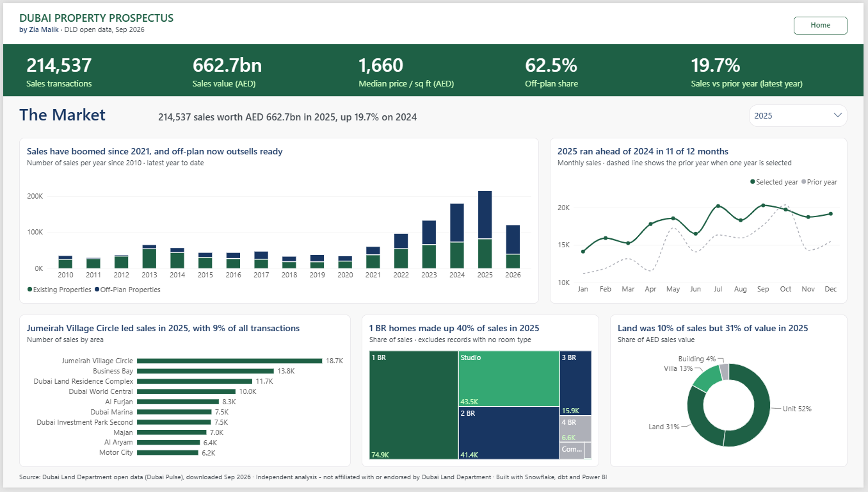The width and height of the screenshot is (868, 492).
Task: Click the '18.7K' label for Jumeirah Village Circle
Action: pyautogui.click(x=334, y=361)
